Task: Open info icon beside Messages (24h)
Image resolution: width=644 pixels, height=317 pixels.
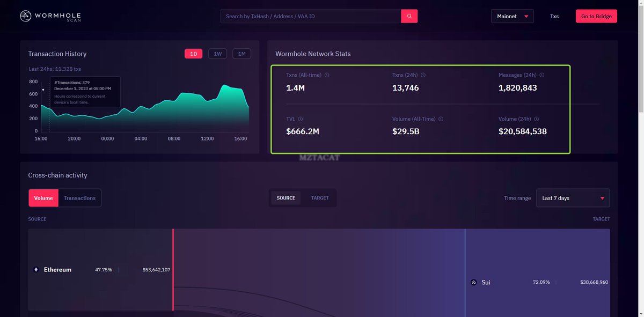Action: click(541, 75)
